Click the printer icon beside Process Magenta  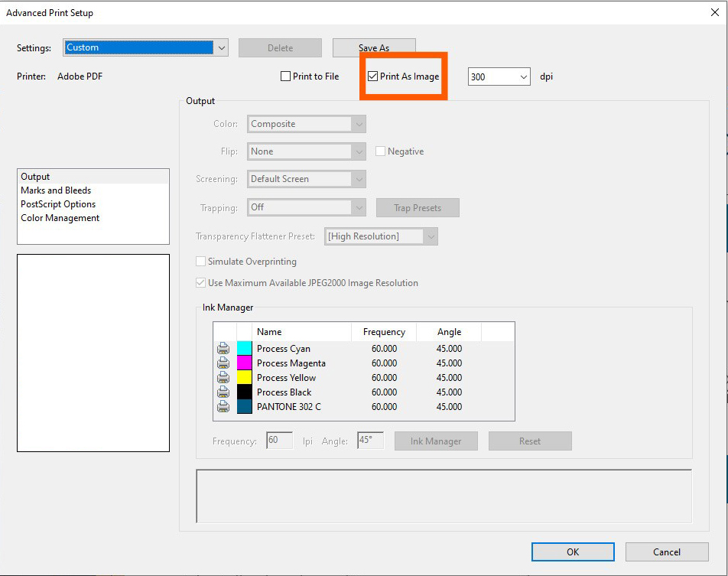click(x=223, y=363)
